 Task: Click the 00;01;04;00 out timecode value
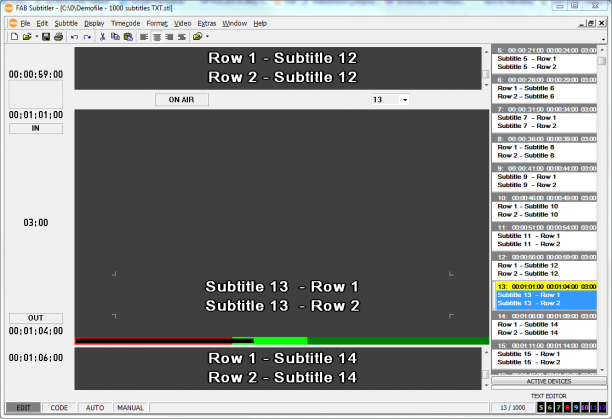coord(36,331)
